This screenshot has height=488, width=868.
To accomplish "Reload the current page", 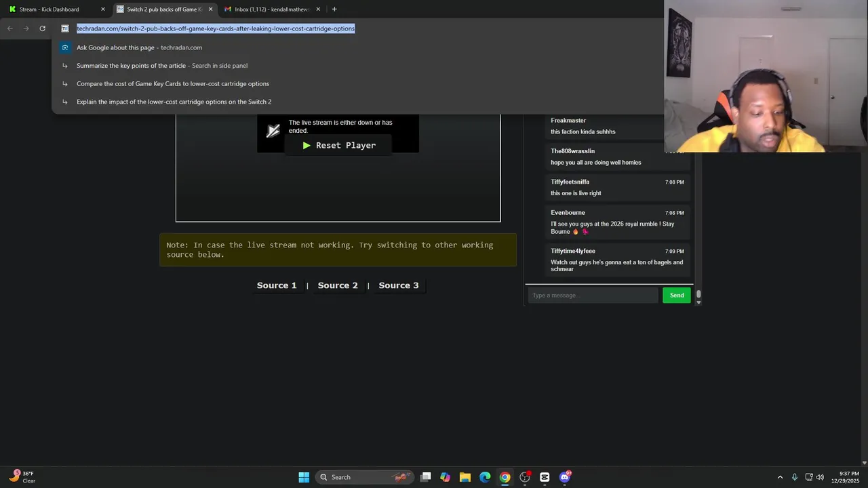I will tap(42, 28).
